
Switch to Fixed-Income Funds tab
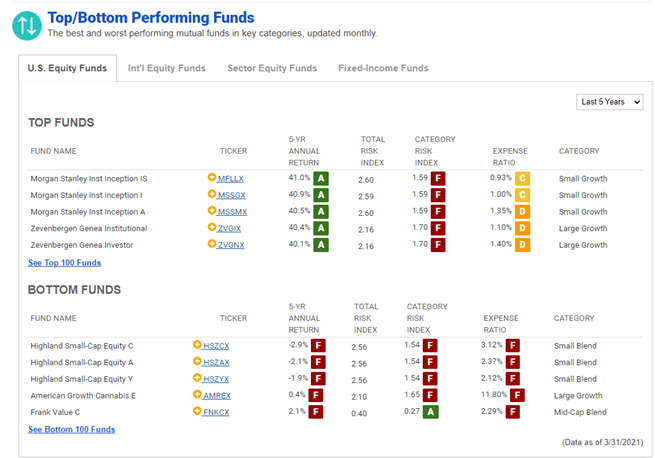(383, 68)
